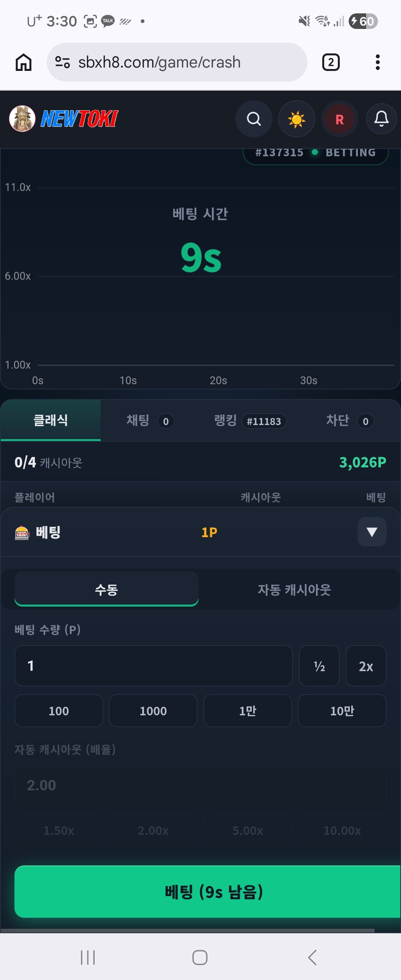This screenshot has width=401, height=980.
Task: Tap the NEWTOKI logo
Action: [x=64, y=119]
